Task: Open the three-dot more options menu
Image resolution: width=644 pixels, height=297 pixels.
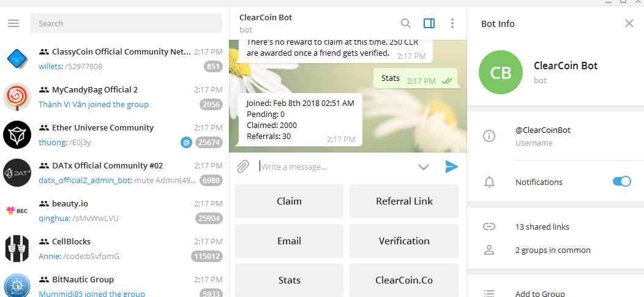Action: [x=452, y=23]
